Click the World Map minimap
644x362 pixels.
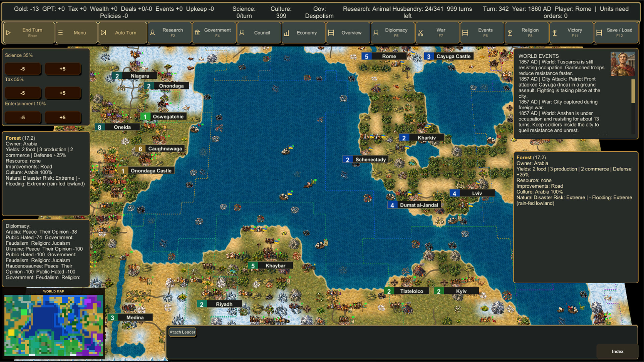(54, 325)
